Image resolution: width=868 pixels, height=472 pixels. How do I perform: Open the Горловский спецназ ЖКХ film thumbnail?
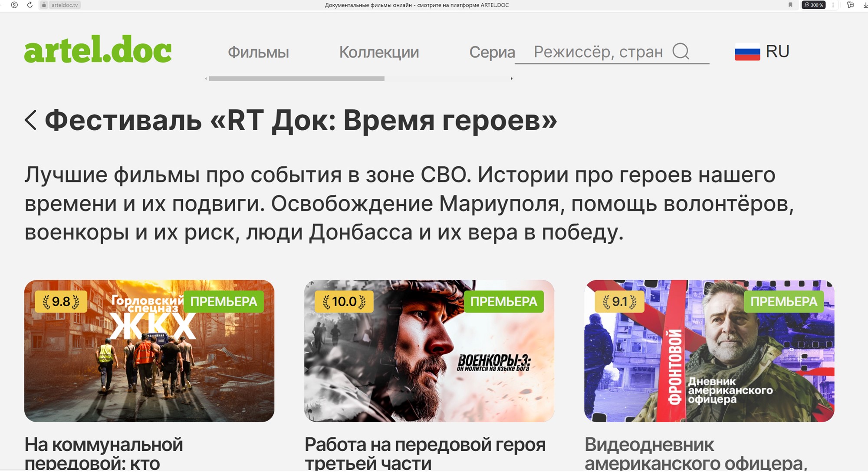149,351
